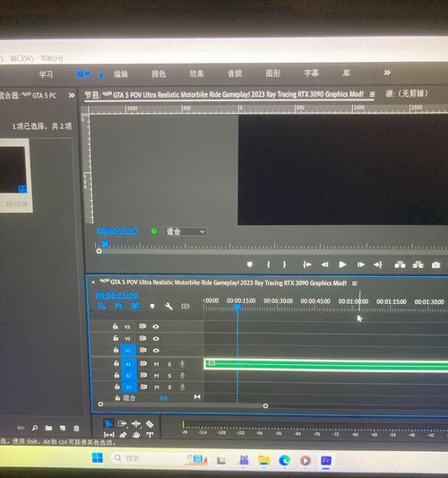Toggle V3 track output eye

coord(156,326)
